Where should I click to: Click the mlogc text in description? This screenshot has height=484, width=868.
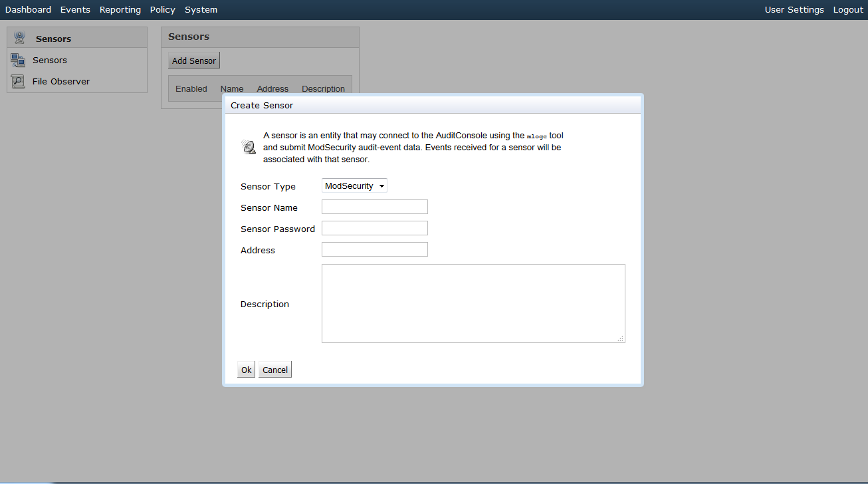(x=537, y=136)
